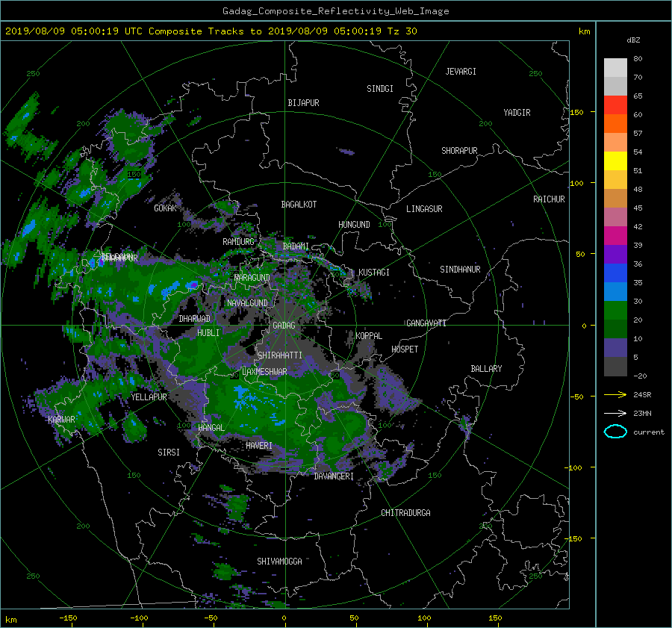Click the HUNGUND city label
Viewport: 672px width, 628px height.
point(354,225)
